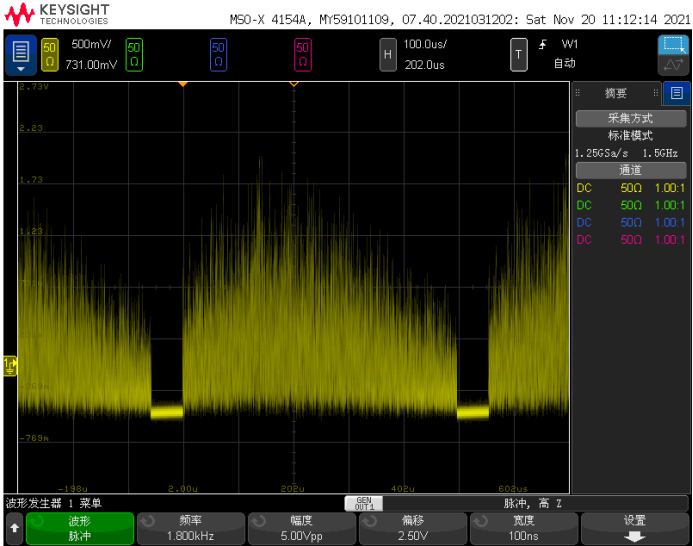
Task: Click the menu back up arrow
Action: [14, 527]
